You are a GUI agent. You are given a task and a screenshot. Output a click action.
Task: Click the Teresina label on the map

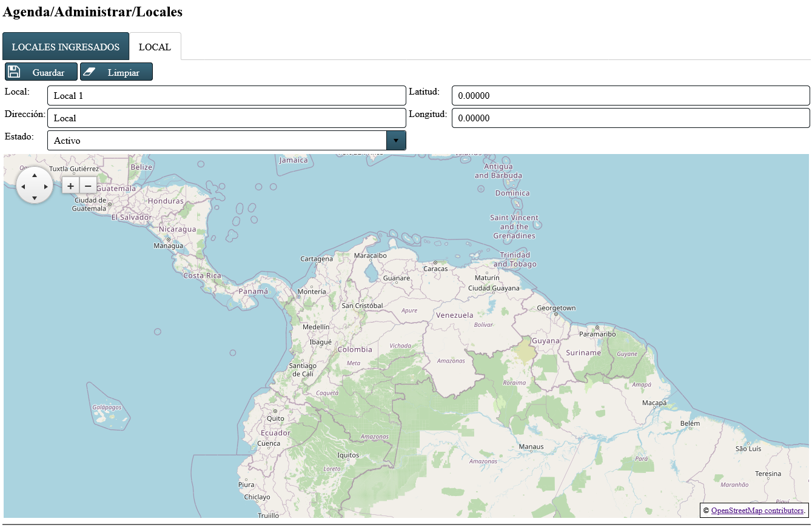(x=768, y=474)
